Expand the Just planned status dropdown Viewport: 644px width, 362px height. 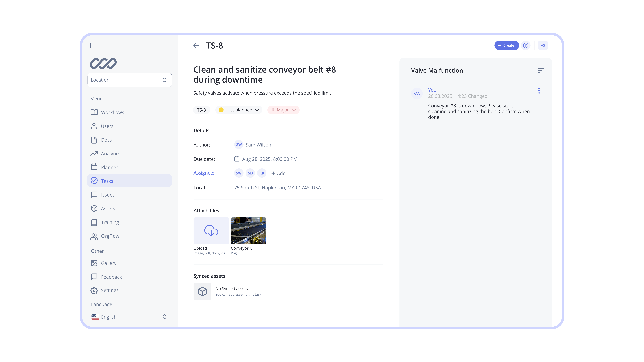coord(239,110)
